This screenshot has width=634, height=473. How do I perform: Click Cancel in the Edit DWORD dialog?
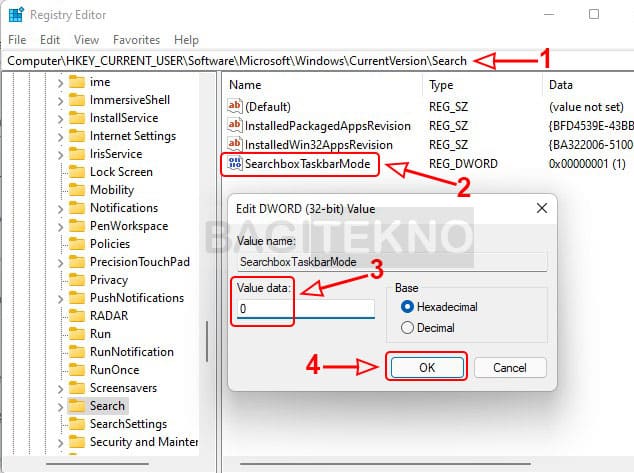click(510, 367)
